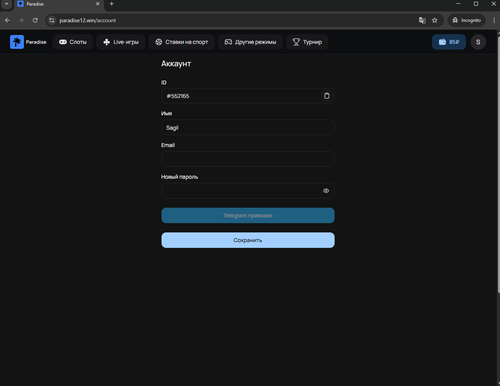This screenshot has width=500, height=386.
Task: Click the Incognito indicator
Action: tap(466, 20)
